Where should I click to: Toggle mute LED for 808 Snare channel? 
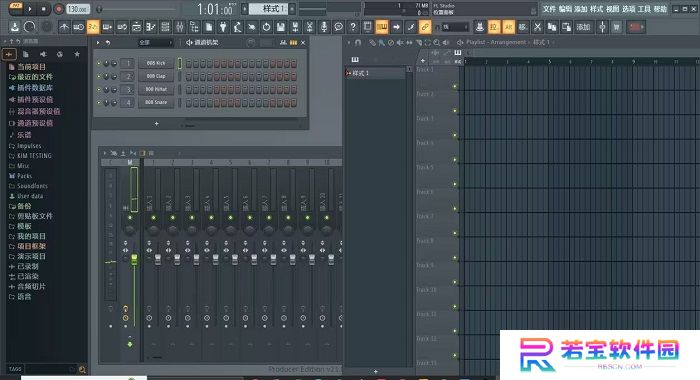point(99,103)
